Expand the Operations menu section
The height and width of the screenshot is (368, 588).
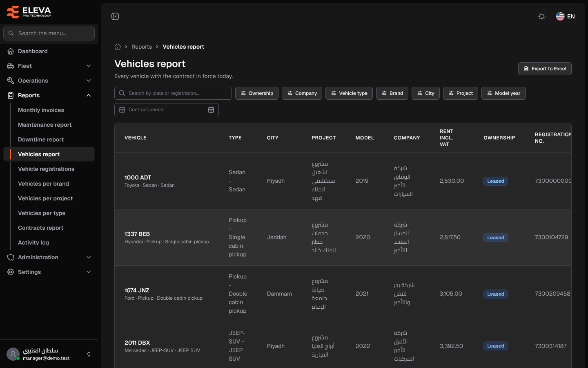pyautogui.click(x=49, y=81)
